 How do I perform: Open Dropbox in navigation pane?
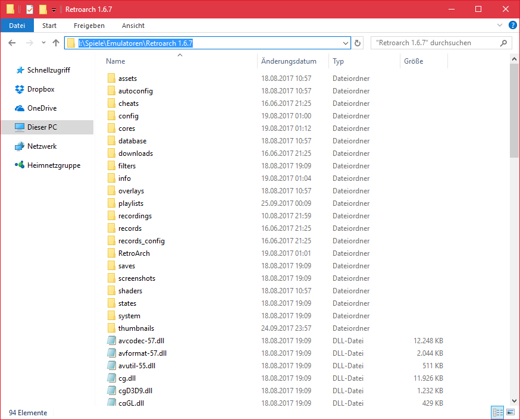coord(35,89)
